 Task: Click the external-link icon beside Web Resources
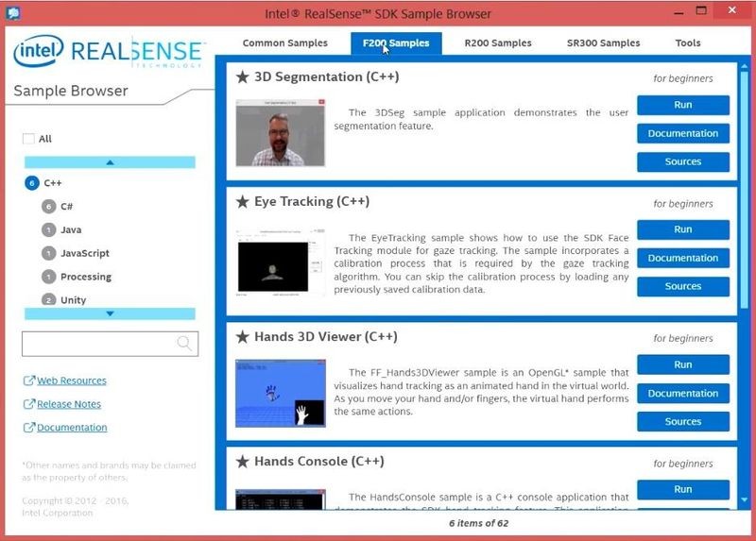pyautogui.click(x=28, y=381)
